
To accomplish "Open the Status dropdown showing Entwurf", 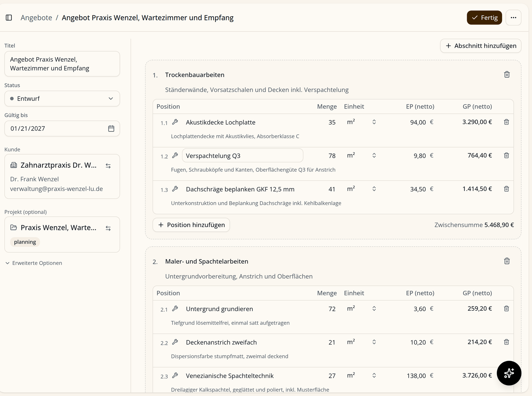I will coord(62,99).
